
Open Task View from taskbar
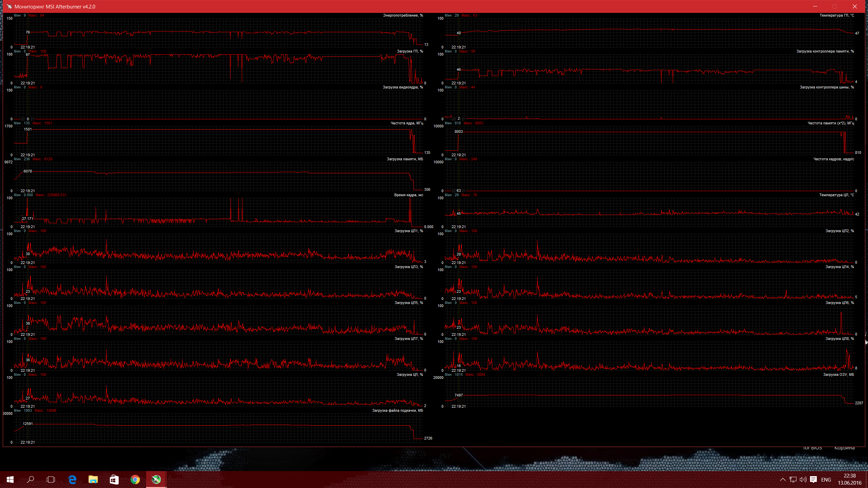tap(51, 480)
